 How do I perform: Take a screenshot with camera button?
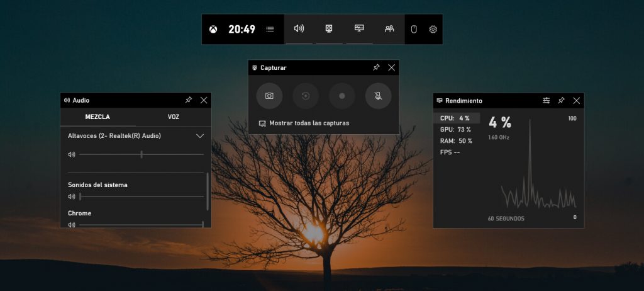(x=269, y=96)
